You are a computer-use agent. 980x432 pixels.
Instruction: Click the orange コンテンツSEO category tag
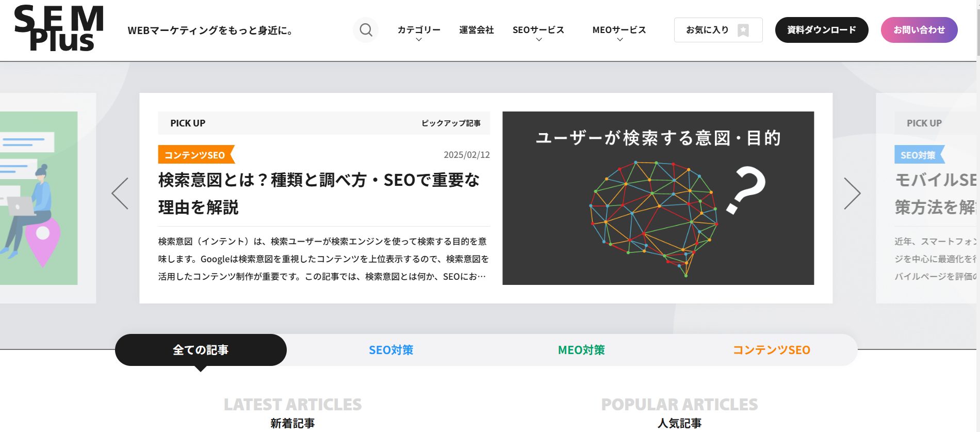coord(195,155)
